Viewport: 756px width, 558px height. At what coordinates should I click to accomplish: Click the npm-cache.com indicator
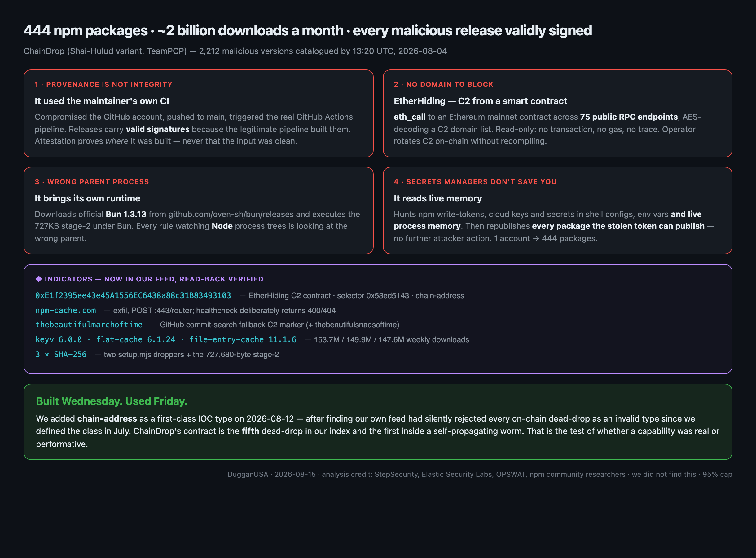click(x=65, y=310)
